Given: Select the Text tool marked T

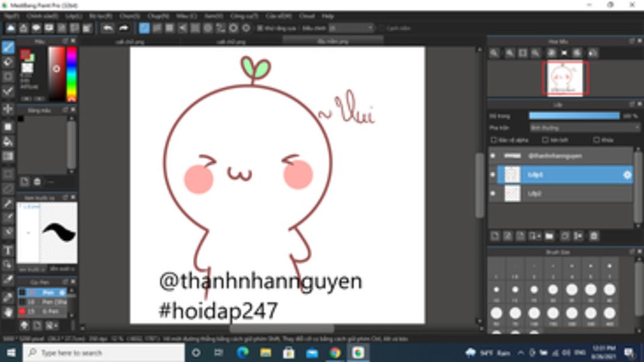Looking at the screenshot, I should pyautogui.click(x=8, y=250).
